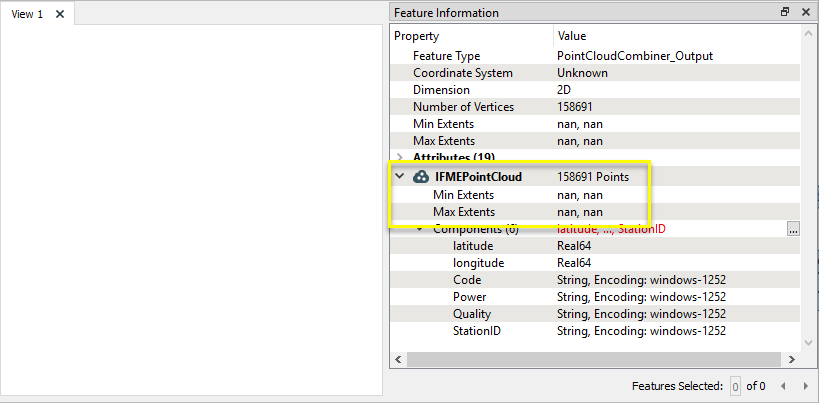Click the encoding value for StationID
819x403 pixels.
(x=641, y=331)
